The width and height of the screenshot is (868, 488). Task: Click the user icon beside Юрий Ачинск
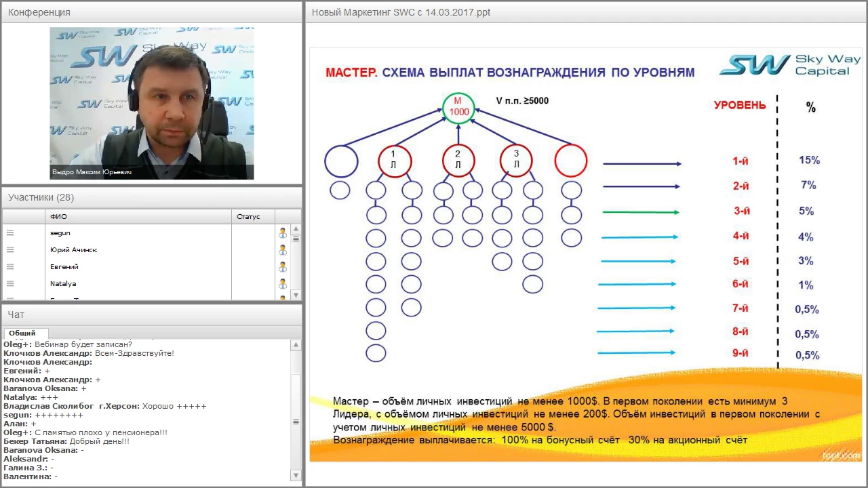[x=283, y=249]
